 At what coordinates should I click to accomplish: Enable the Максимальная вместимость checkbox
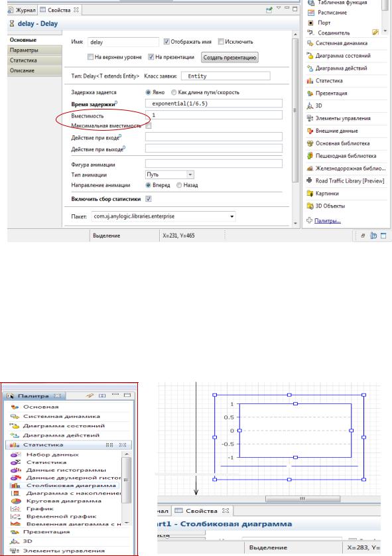point(149,126)
